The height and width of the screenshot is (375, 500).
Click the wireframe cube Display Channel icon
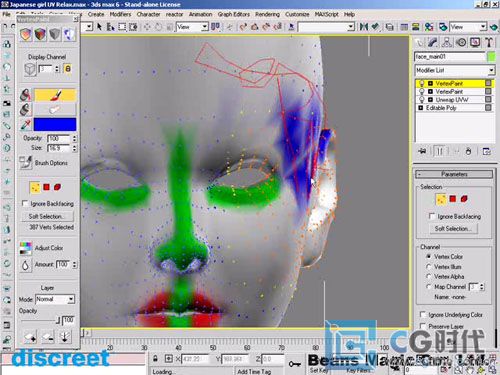tap(30, 69)
